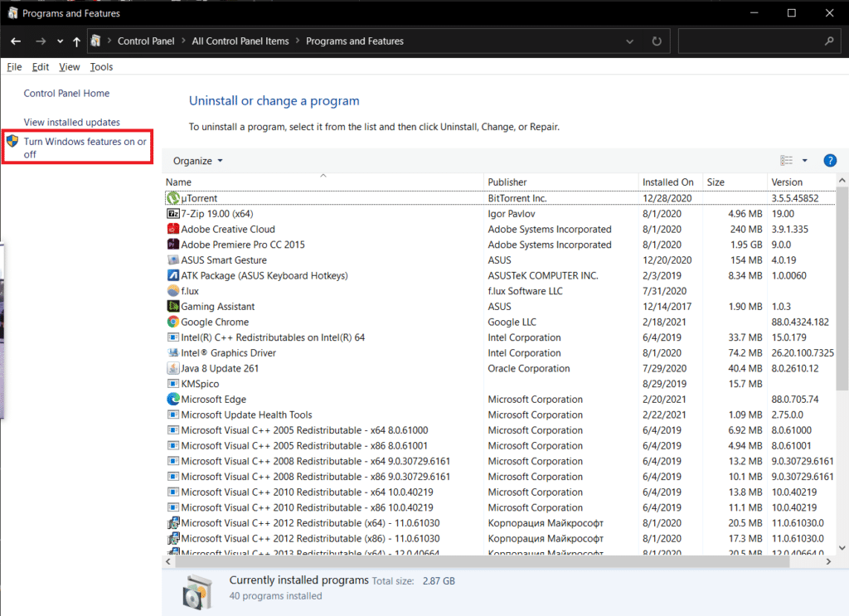Click the vertical scrollbar up arrow
849x616 pixels.
coord(842,180)
